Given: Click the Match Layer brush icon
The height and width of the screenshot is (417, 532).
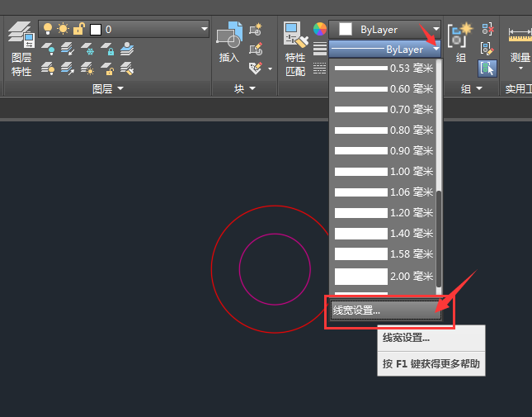Looking at the screenshot, I should (127, 69).
